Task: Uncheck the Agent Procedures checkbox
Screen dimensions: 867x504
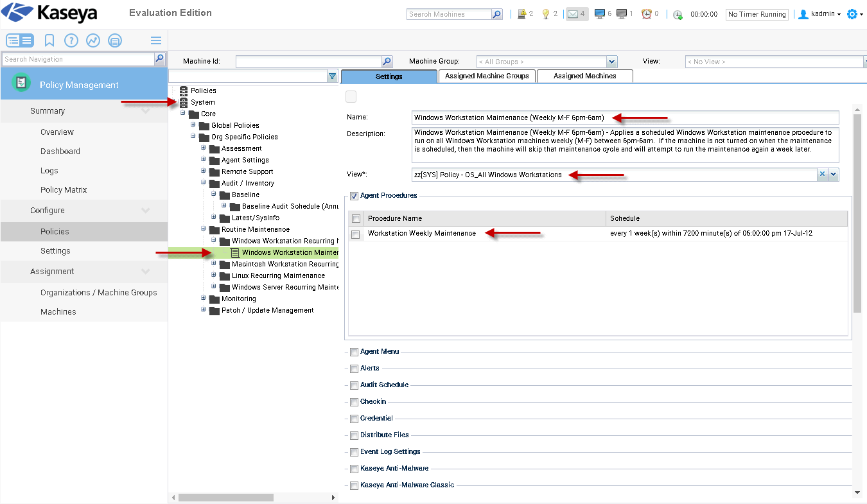Action: pyautogui.click(x=354, y=196)
